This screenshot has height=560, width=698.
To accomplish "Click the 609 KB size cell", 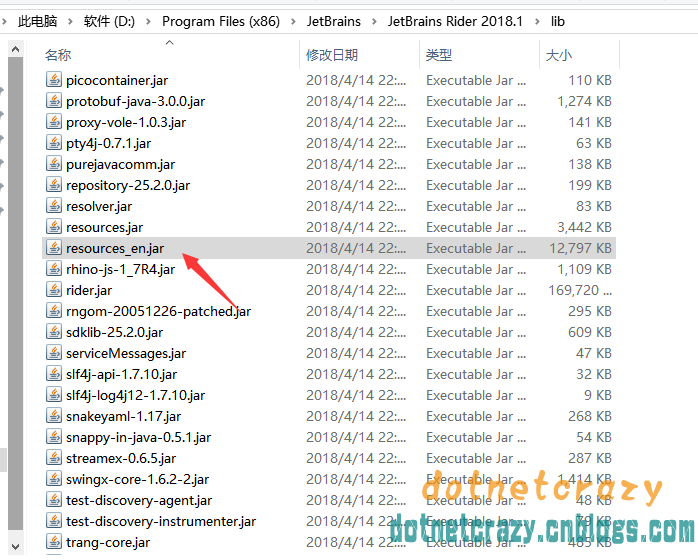I will coord(590,332).
